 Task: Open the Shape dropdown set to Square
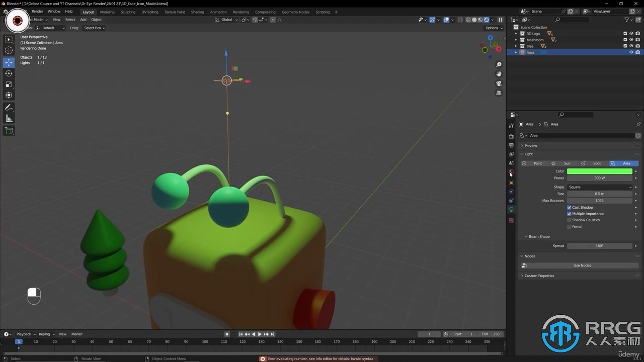click(600, 187)
